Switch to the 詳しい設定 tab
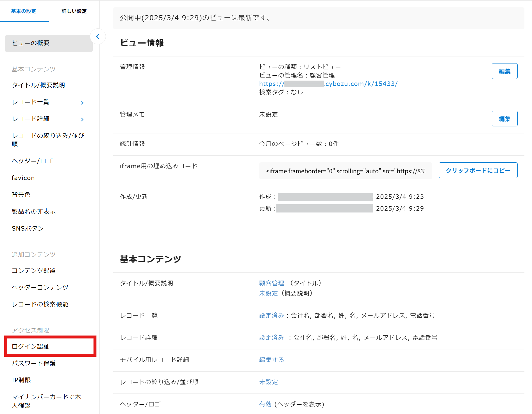Image resolution: width=532 pixels, height=414 pixels. point(74,11)
